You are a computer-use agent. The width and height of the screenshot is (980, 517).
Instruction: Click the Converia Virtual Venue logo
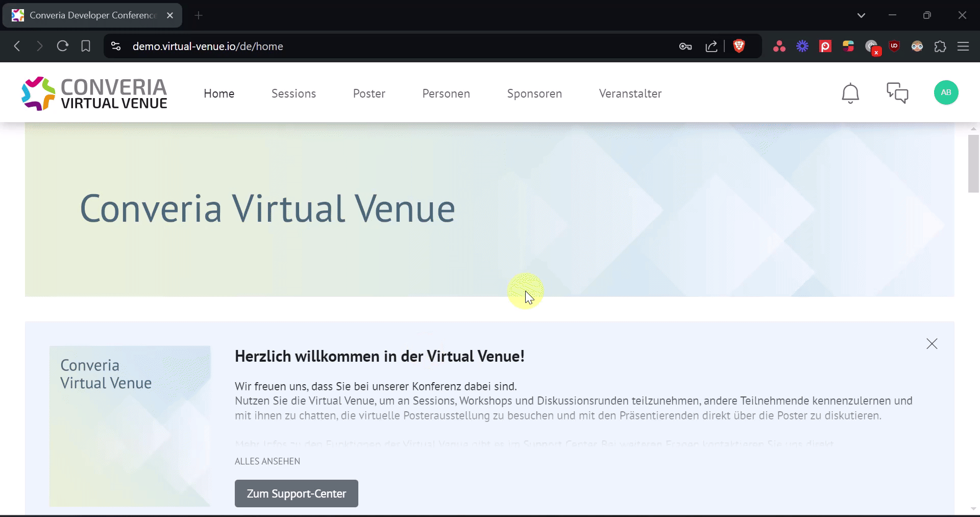(x=94, y=93)
